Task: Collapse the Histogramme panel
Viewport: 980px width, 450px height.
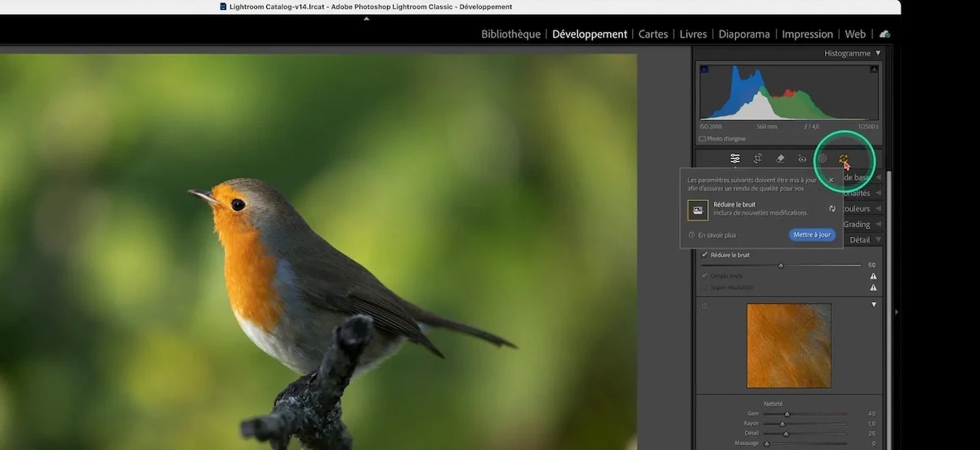Action: tap(878, 53)
